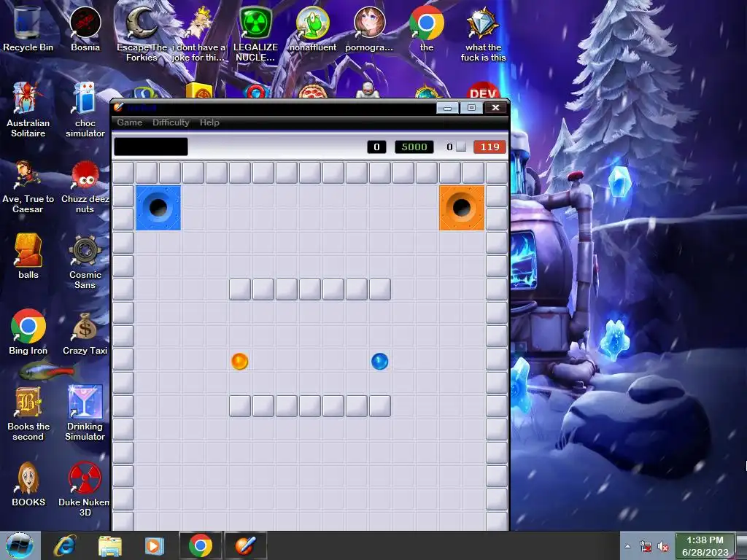
Task: Click the orange ball on the board
Action: tap(239, 362)
